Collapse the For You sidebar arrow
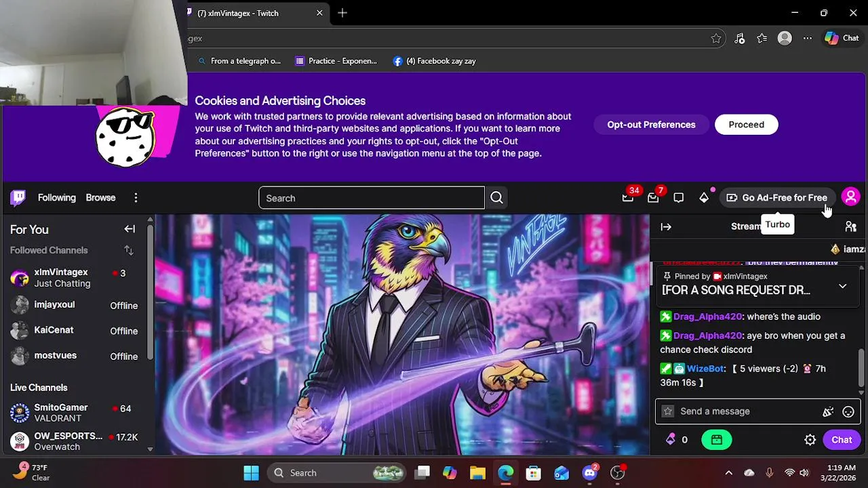868x488 pixels. click(130, 229)
